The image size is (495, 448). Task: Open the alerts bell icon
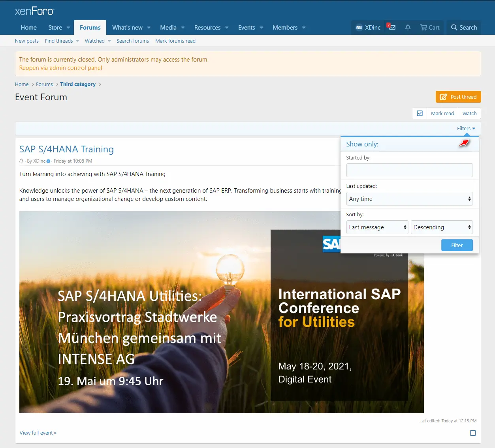(408, 28)
